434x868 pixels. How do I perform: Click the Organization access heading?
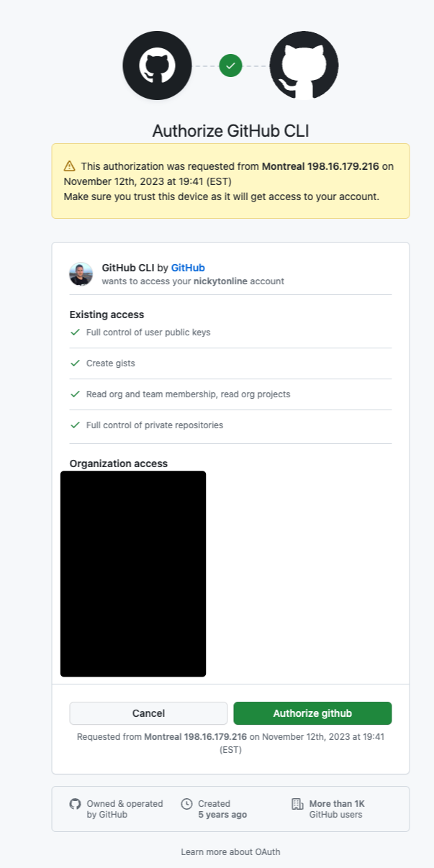point(118,464)
